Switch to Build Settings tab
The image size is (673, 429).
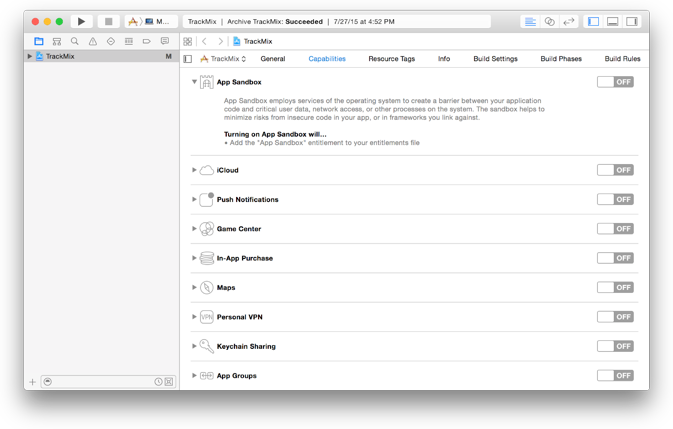(495, 59)
